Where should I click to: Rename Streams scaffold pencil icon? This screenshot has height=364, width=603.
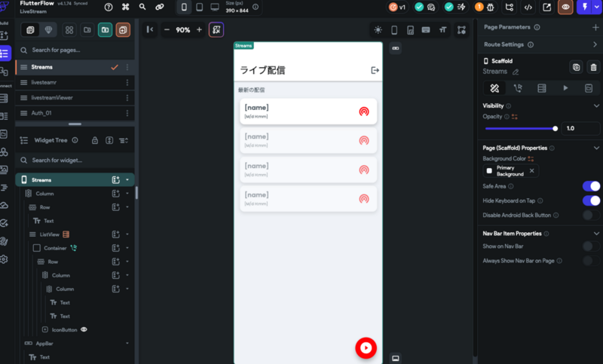click(x=516, y=72)
